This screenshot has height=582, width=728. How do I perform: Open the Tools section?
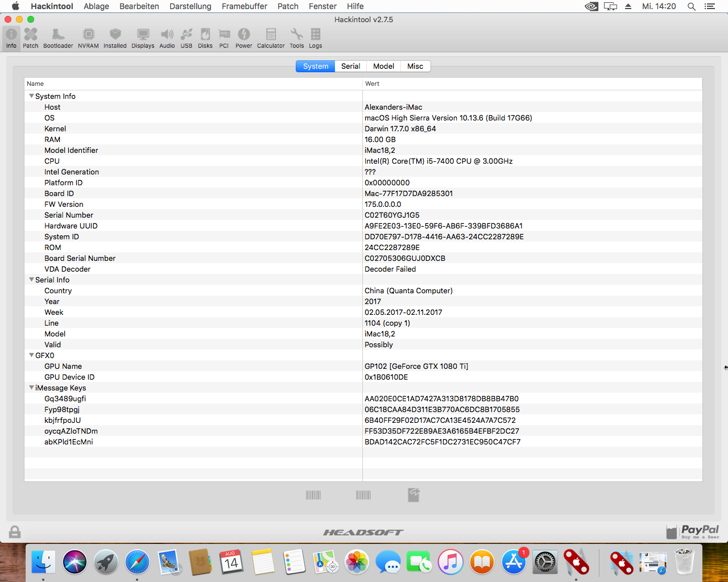pos(297,38)
